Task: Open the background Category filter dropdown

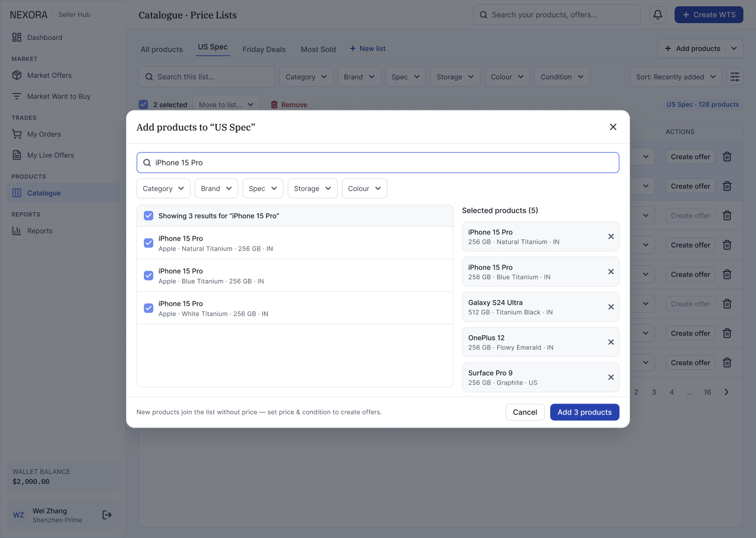Action: [306, 77]
